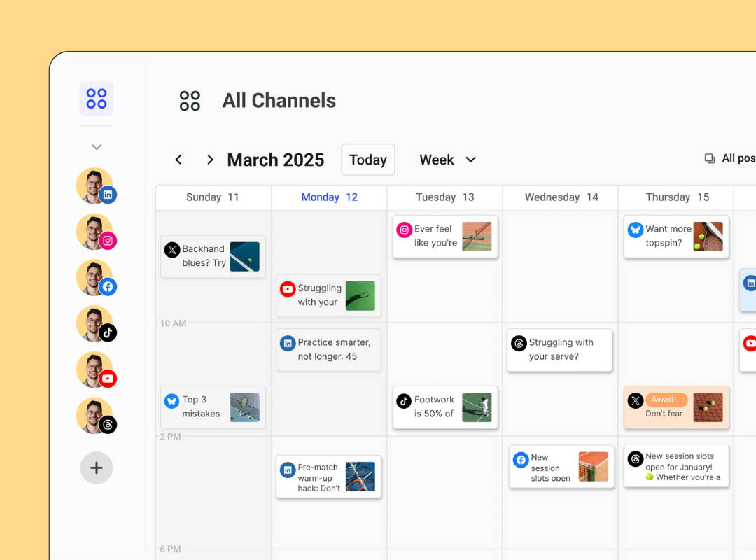
Task: Expand the channel list chevron in the sidebar
Action: coord(96,146)
